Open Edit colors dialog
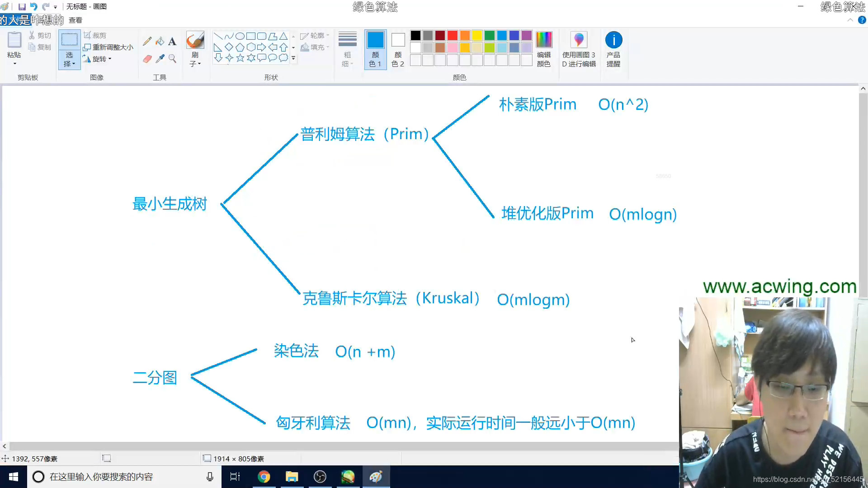Viewport: 868px width, 488px height. (x=543, y=49)
